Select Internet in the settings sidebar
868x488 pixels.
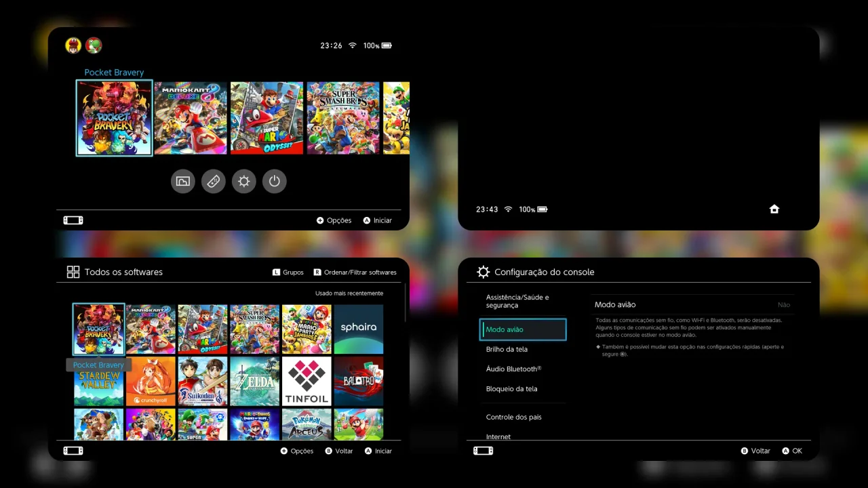pyautogui.click(x=498, y=436)
